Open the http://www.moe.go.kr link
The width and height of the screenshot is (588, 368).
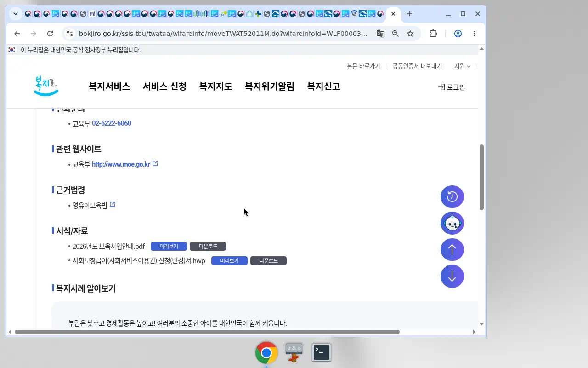pos(121,164)
